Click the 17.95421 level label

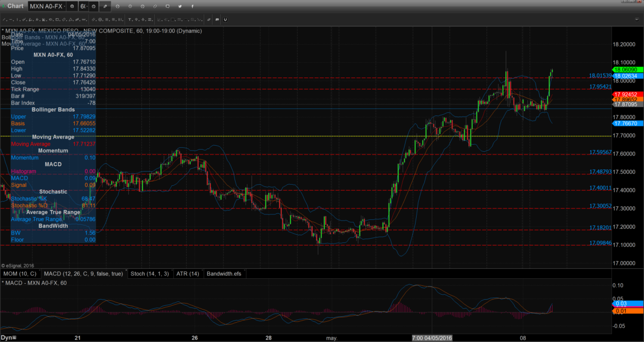pyautogui.click(x=601, y=87)
